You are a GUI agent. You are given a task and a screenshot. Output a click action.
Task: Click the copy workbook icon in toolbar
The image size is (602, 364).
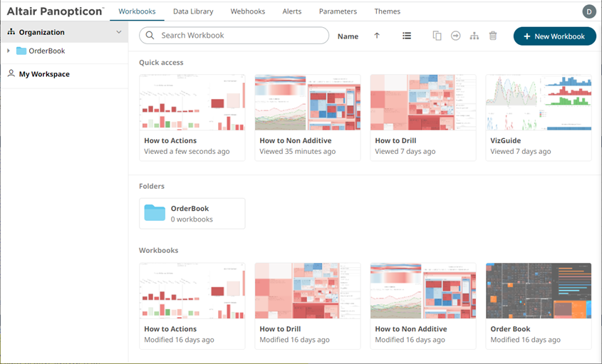[437, 36]
